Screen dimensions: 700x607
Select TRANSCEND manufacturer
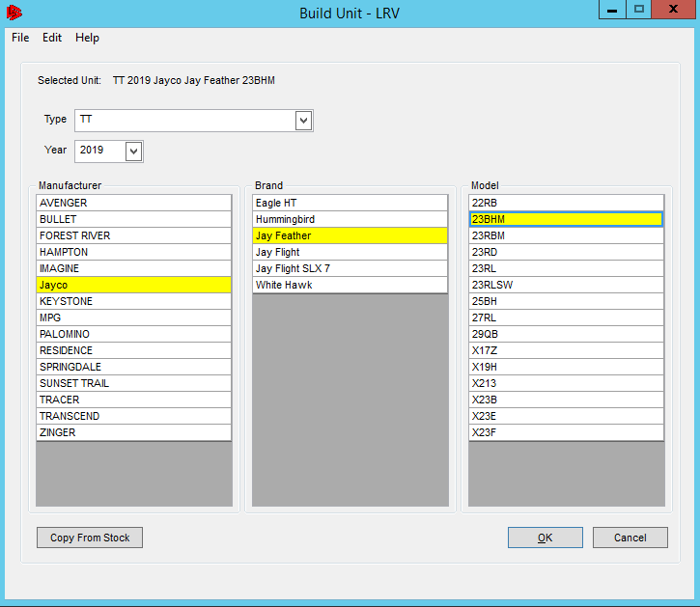coord(133,416)
